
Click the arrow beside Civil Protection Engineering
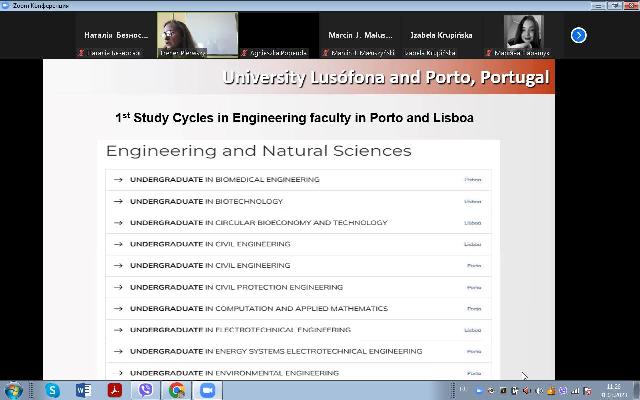coord(118,287)
